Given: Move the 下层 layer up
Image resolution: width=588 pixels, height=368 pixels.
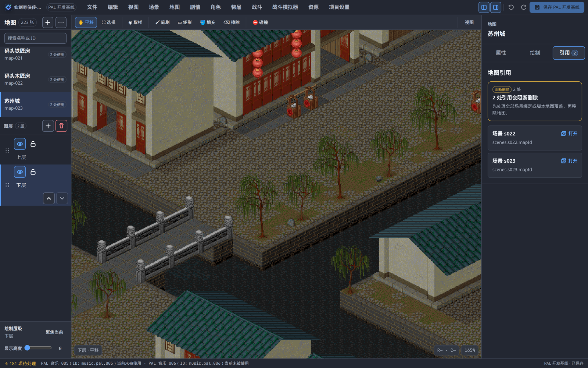Looking at the screenshot, I should [x=49, y=198].
